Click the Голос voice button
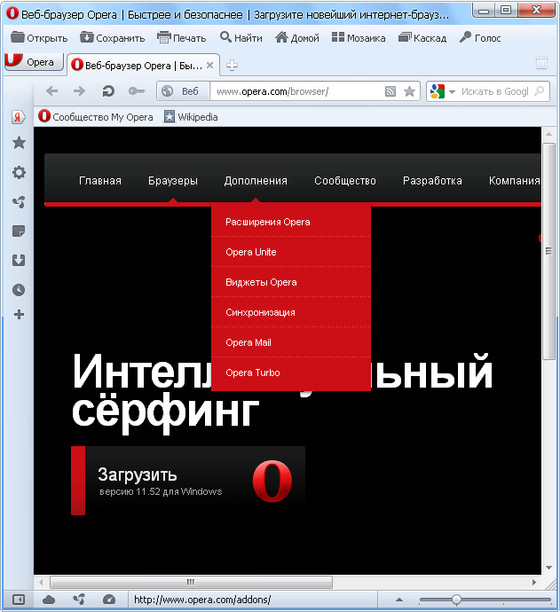The width and height of the screenshot is (560, 612). [480, 38]
